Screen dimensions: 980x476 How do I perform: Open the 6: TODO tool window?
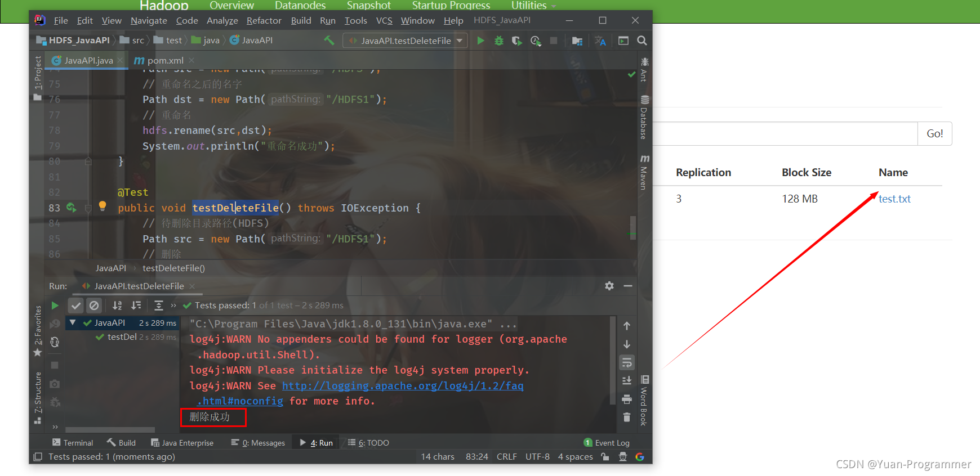click(x=369, y=443)
